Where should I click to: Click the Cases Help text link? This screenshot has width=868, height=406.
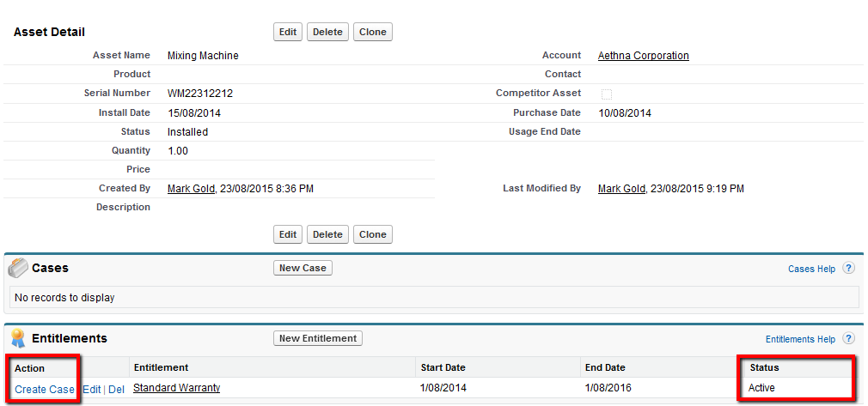811,270
